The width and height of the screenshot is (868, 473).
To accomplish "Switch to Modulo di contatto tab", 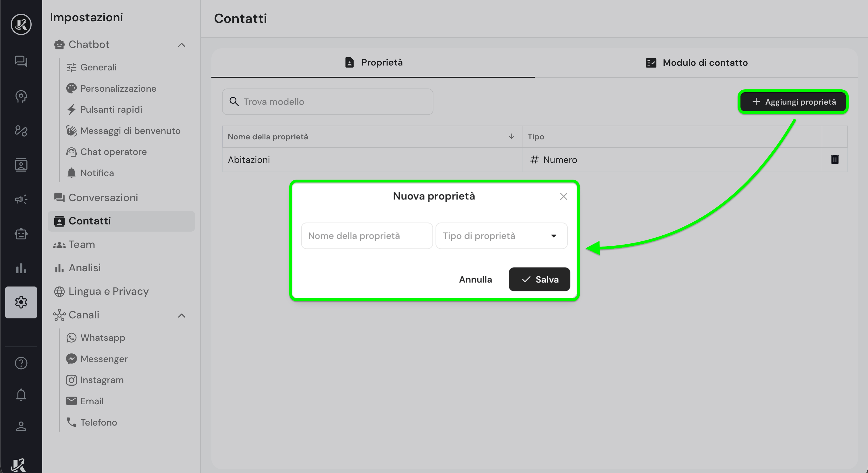I will (x=696, y=63).
